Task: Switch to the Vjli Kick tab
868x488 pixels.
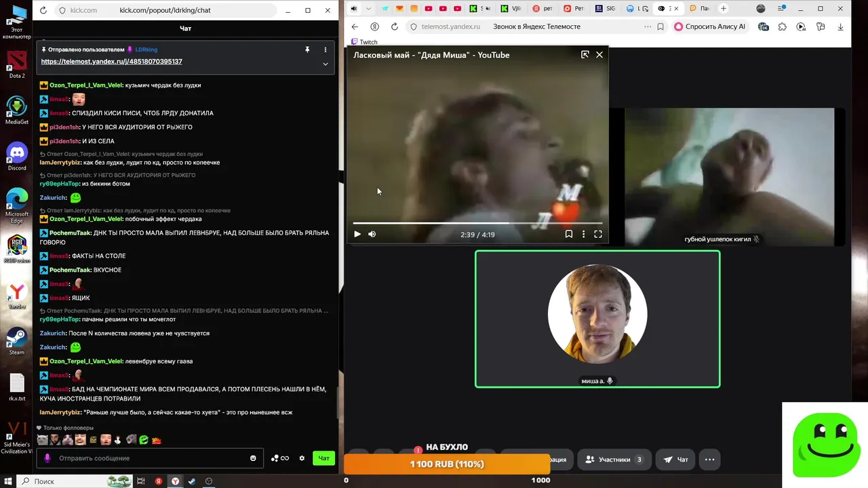Action: tap(512, 9)
